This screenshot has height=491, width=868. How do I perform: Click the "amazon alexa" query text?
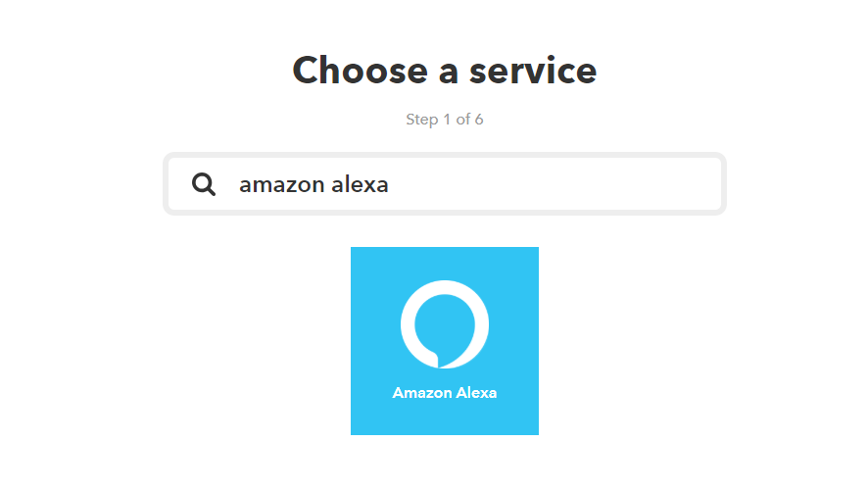click(x=313, y=185)
